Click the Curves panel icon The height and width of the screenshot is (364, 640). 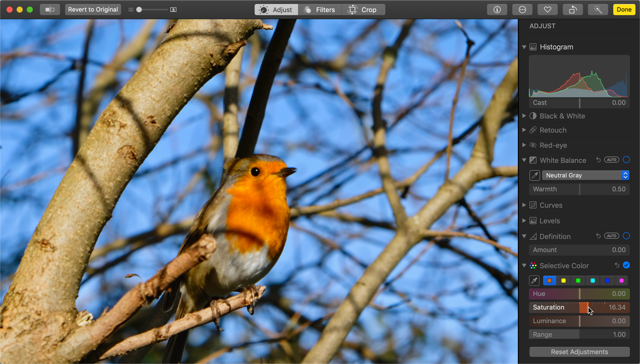pos(533,205)
